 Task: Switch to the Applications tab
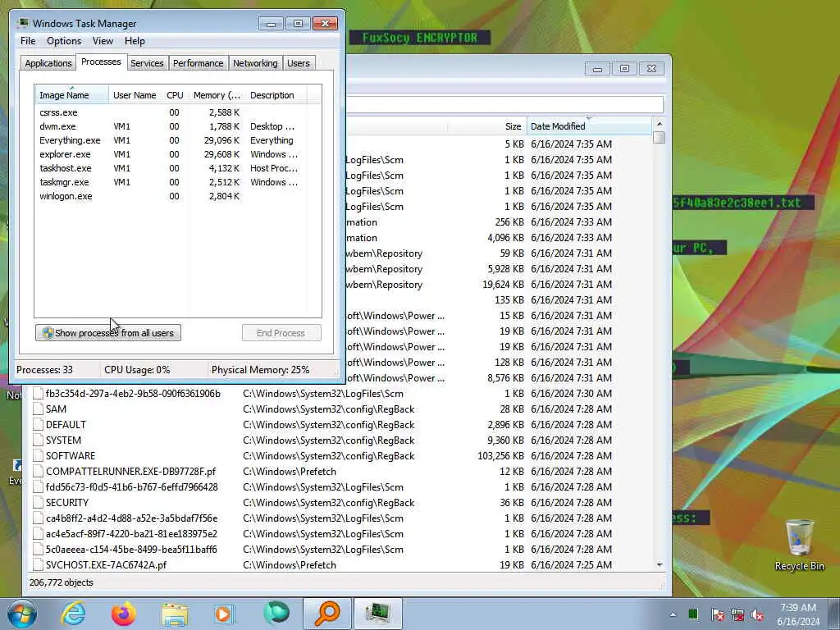coord(48,63)
